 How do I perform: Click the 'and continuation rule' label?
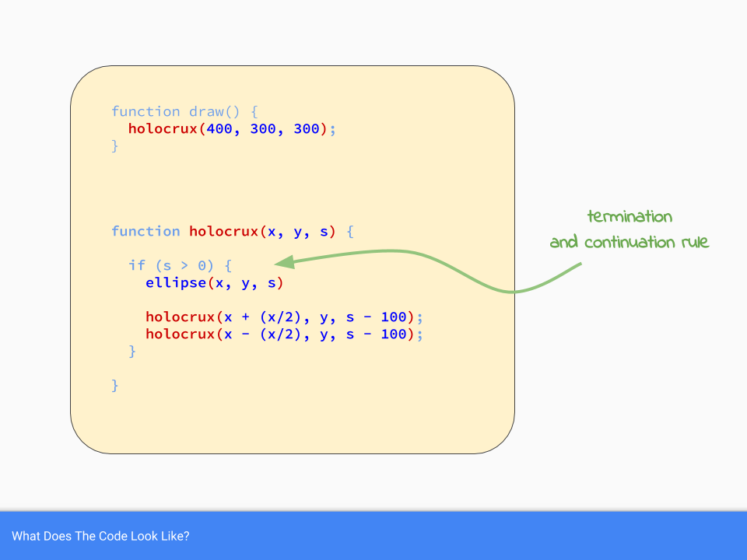(x=629, y=242)
